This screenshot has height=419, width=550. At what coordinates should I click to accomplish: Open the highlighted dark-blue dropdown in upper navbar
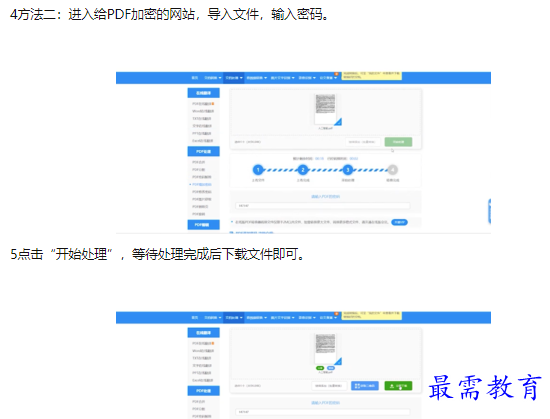tap(234, 78)
